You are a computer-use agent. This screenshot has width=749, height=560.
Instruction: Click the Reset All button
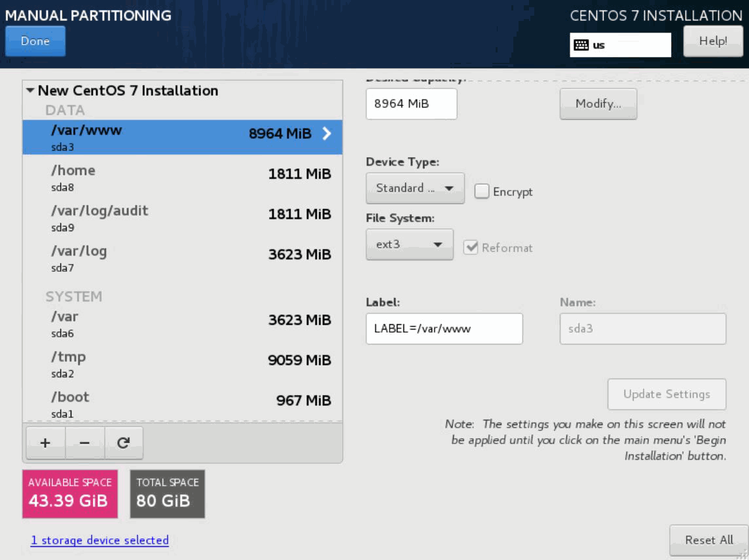(x=709, y=540)
